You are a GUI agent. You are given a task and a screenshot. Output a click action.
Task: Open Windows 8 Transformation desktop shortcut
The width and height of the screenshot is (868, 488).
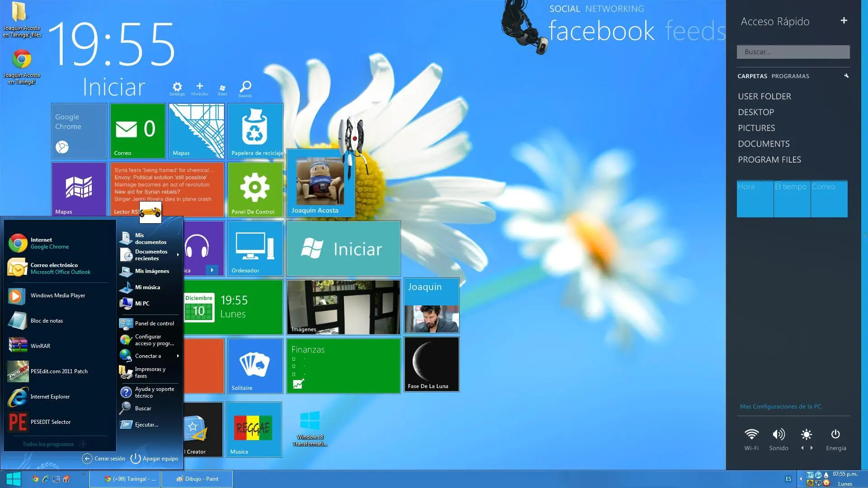(310, 428)
